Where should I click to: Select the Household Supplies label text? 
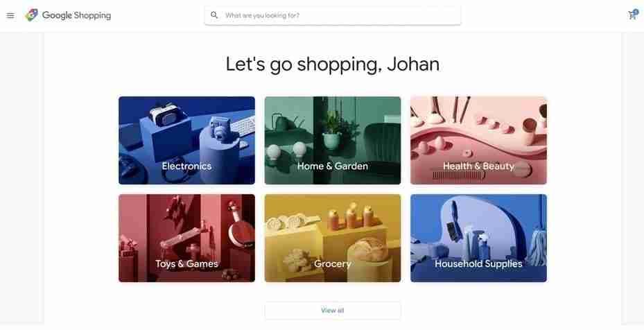[478, 264]
